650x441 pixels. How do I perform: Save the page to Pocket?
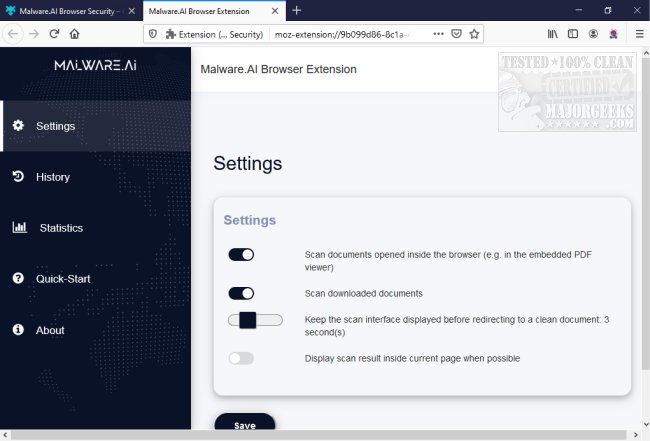(x=456, y=34)
